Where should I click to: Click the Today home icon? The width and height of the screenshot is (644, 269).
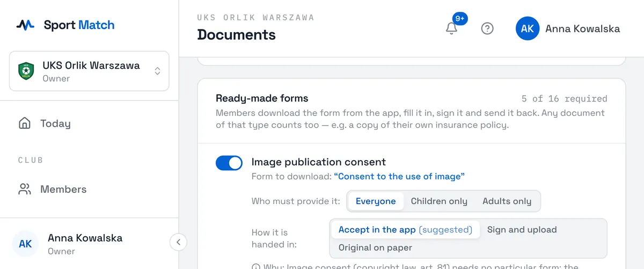[25, 123]
